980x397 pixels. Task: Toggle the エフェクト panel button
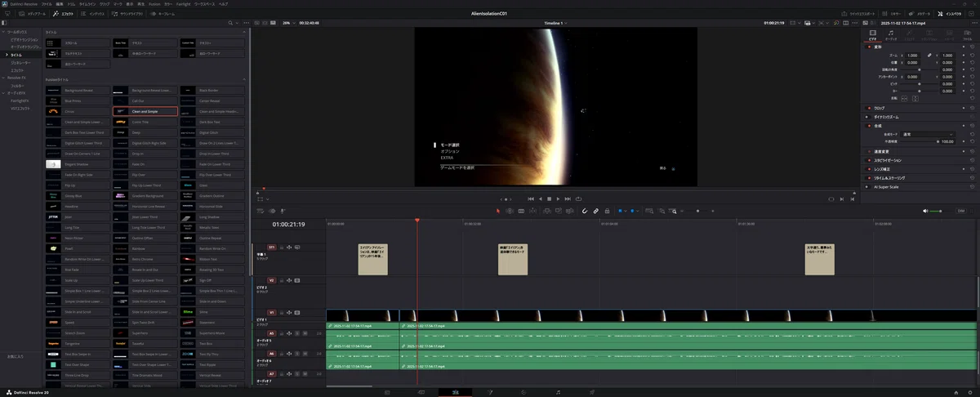64,14
